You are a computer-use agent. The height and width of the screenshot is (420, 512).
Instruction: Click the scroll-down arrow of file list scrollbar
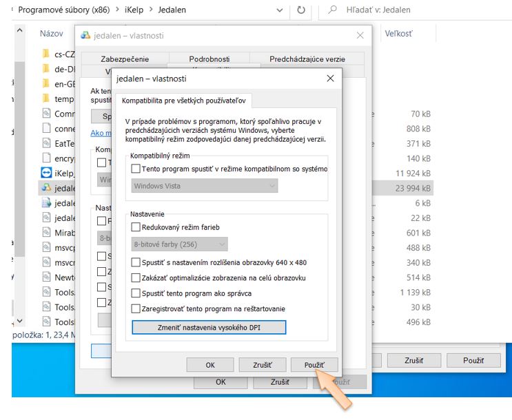click(x=19, y=321)
